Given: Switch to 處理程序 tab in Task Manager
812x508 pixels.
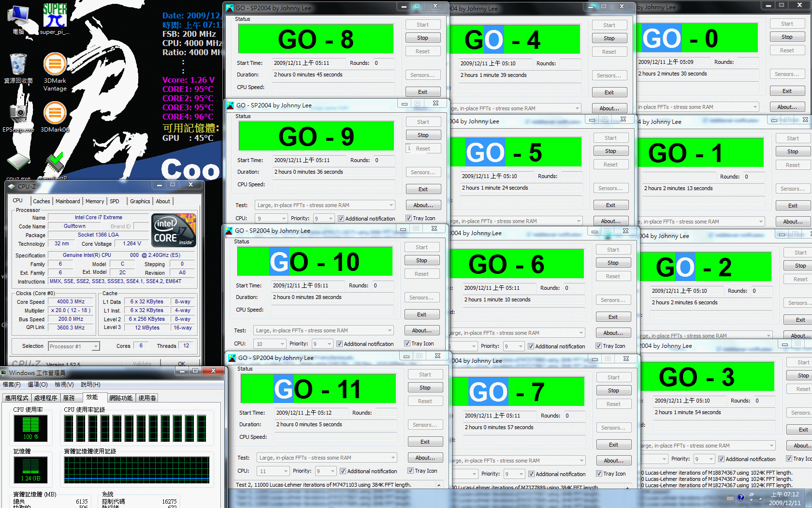Looking at the screenshot, I should 46,398.
